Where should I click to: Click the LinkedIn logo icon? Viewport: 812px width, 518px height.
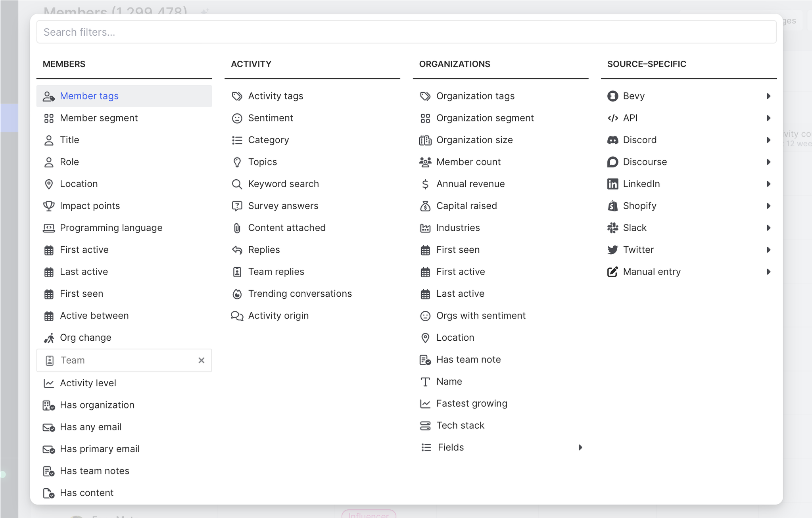click(612, 184)
